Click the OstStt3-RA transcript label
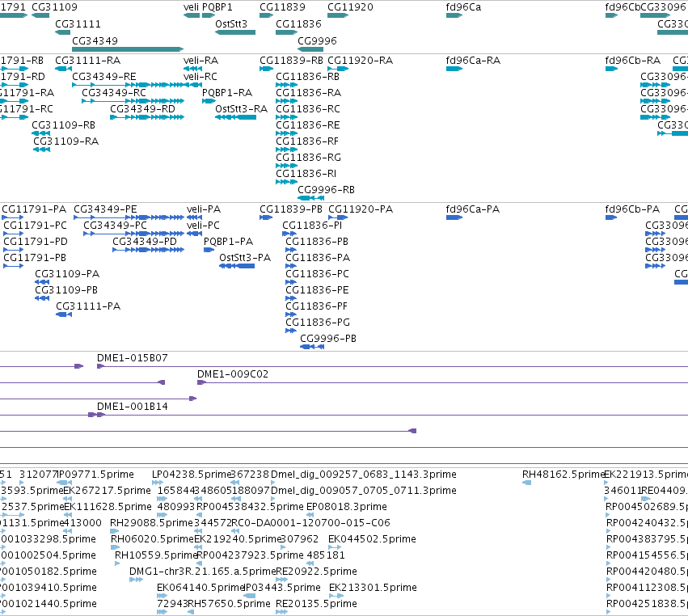 click(x=242, y=109)
